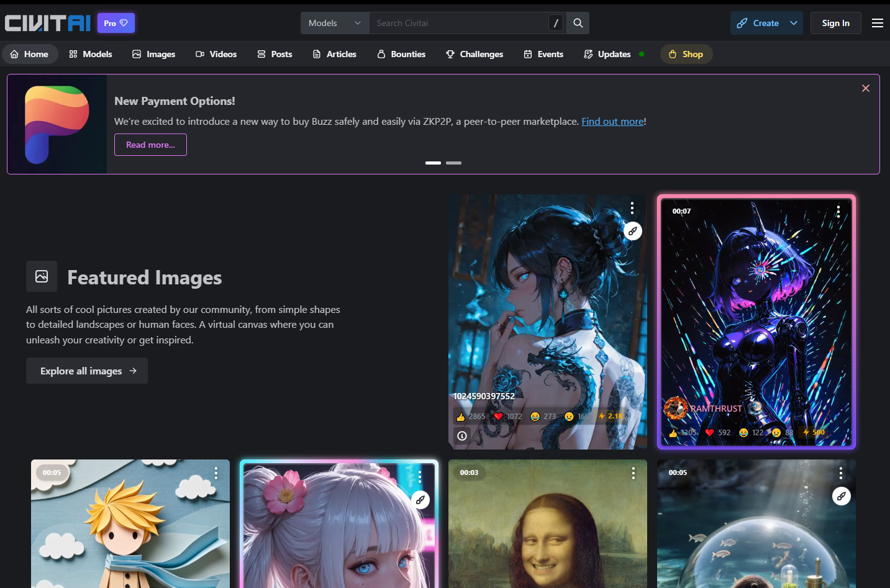Open the Videos tab
890x588 pixels.
[216, 54]
